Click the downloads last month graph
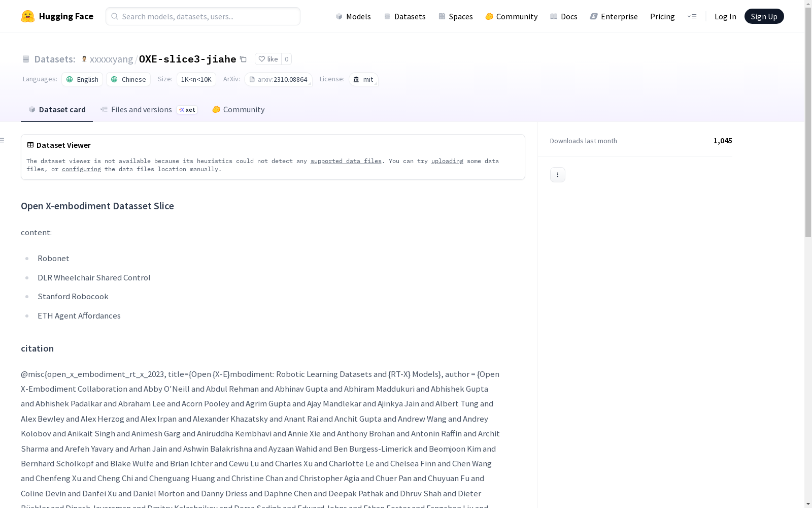The height and width of the screenshot is (508, 812). (665, 142)
